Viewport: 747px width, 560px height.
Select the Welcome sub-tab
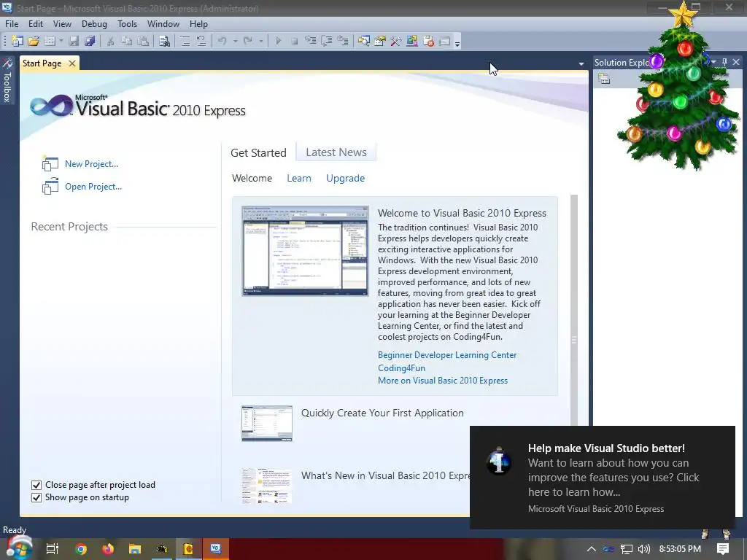[x=252, y=178]
